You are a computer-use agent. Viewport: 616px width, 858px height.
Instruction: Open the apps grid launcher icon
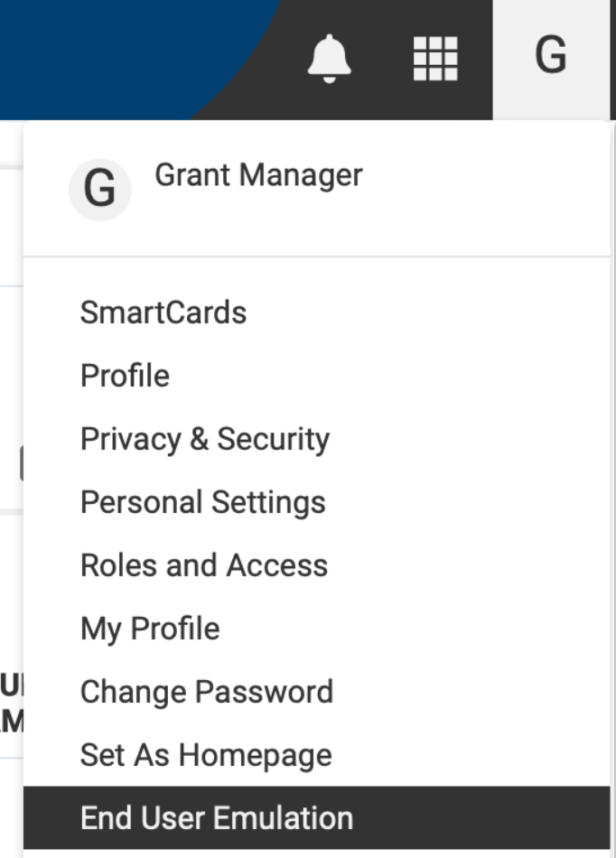point(435,59)
